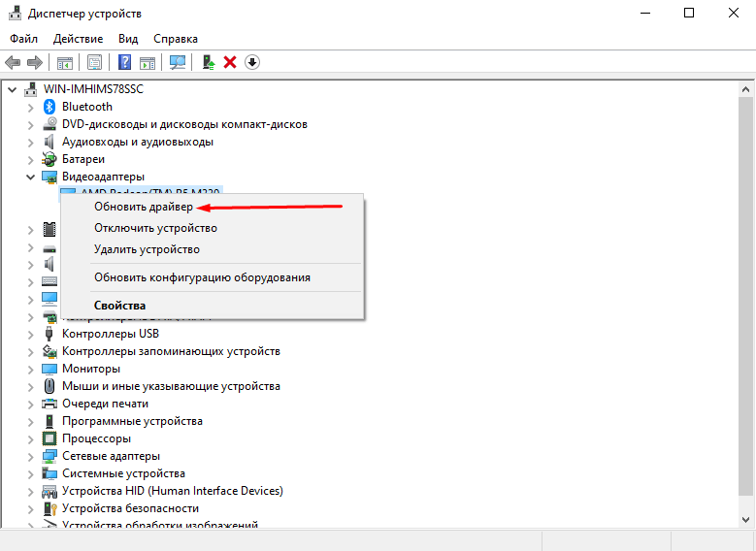Select Устройства безопасности row

130,508
